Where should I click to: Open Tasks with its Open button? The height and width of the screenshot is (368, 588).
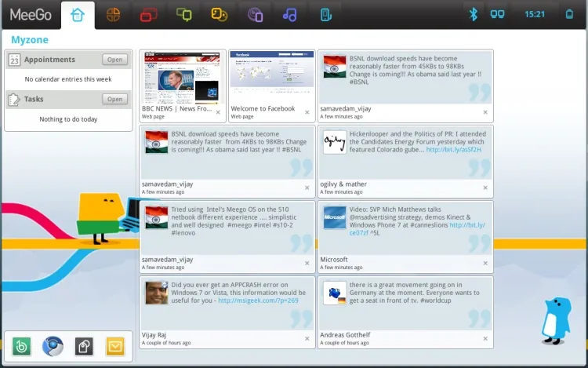(114, 99)
